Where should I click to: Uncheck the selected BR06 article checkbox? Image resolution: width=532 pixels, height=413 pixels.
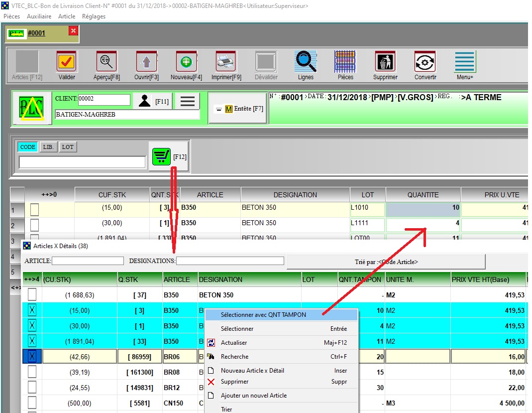(x=32, y=357)
